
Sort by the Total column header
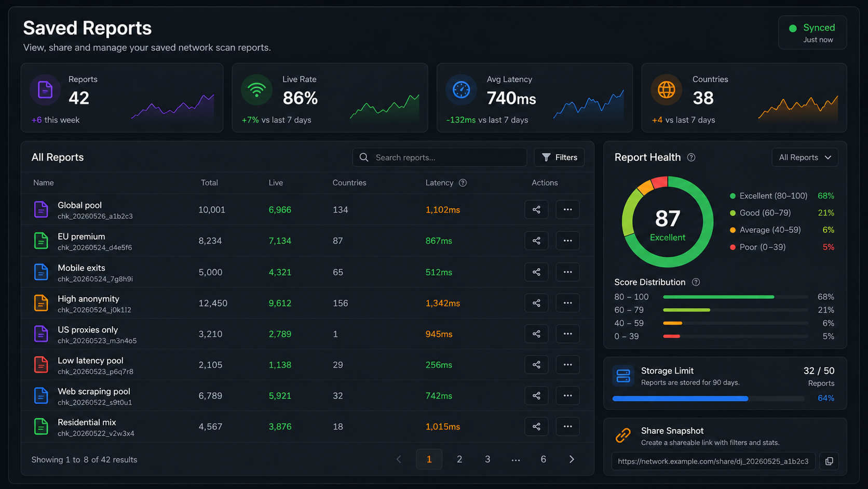[209, 183]
